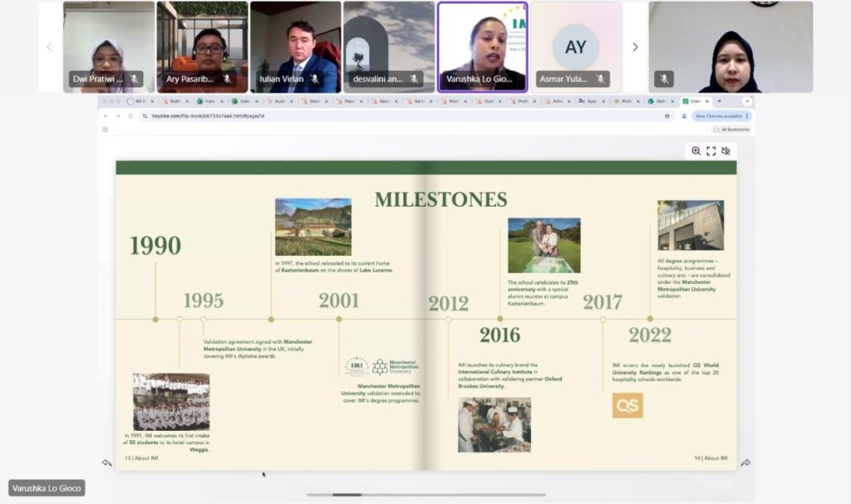Flip to the next flip-book page
The height and width of the screenshot is (504, 851).
pyautogui.click(x=745, y=462)
